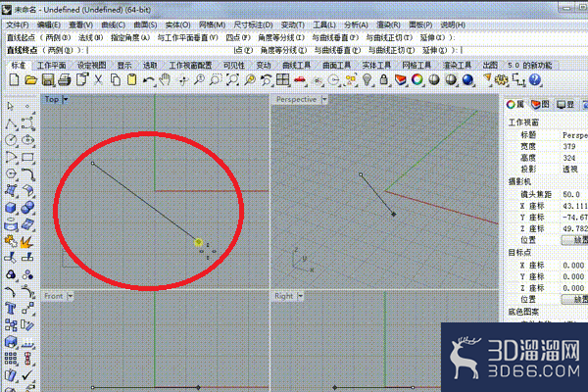
Task: Click the Save disk icon
Action: point(48,79)
